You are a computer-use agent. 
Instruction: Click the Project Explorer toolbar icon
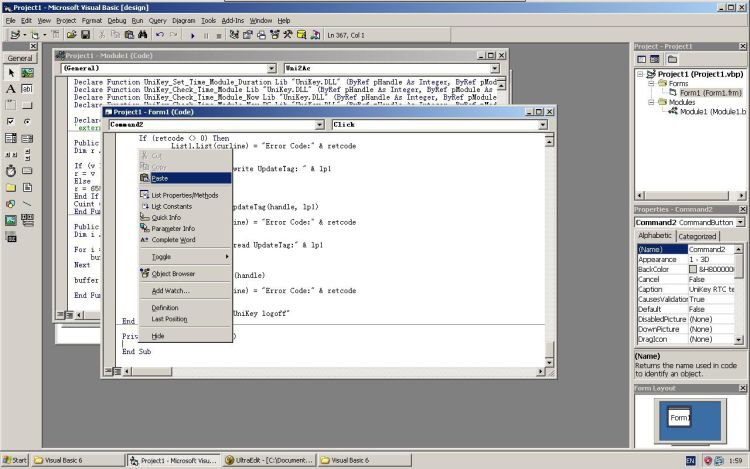pos(234,35)
